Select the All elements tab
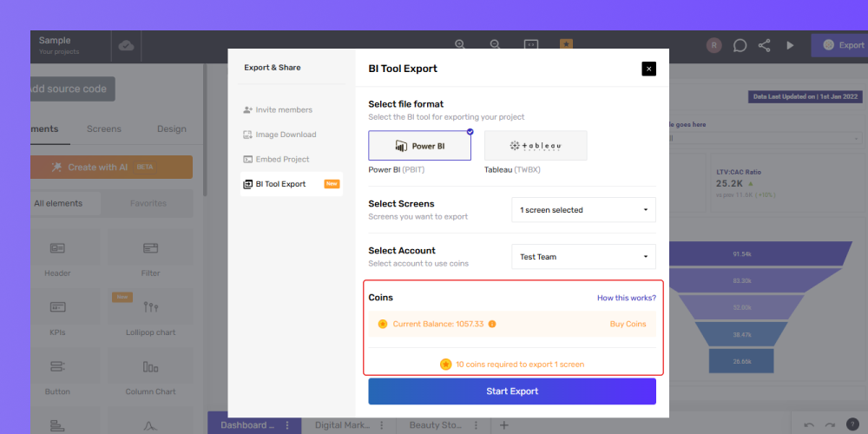 coord(65,203)
